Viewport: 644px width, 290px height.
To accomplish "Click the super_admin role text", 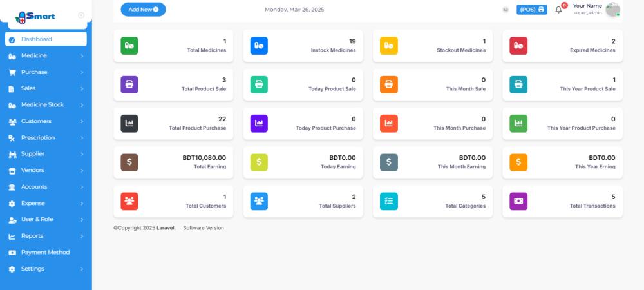I will pos(588,13).
